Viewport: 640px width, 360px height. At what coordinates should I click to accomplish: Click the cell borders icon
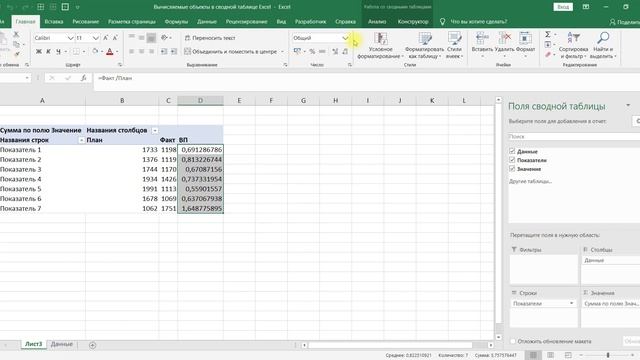coord(76,51)
